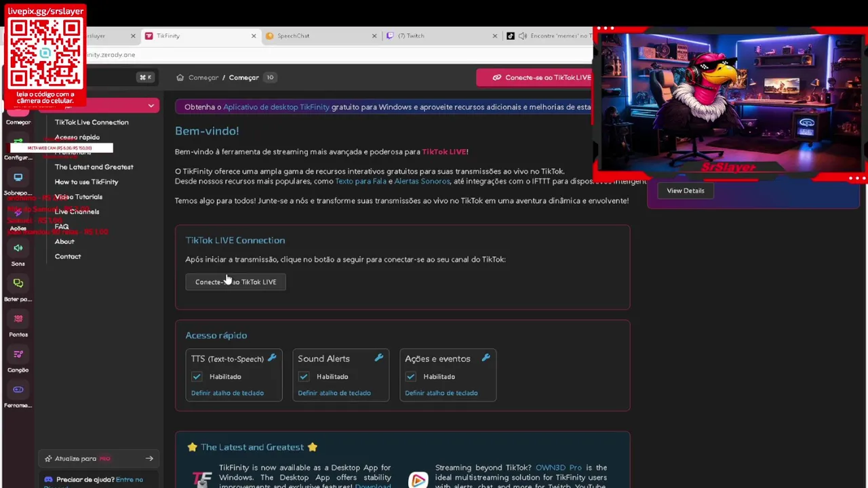
Task: Click the OWN3D Pro play logo icon
Action: coord(418,479)
